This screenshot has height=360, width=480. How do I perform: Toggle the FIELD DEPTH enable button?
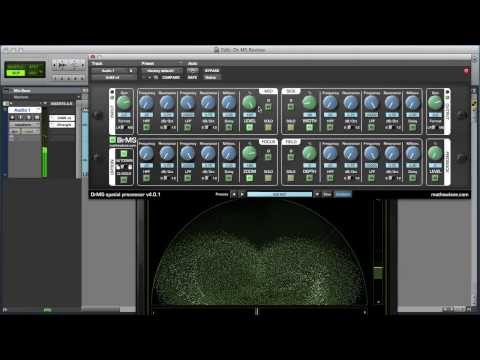tap(309, 178)
